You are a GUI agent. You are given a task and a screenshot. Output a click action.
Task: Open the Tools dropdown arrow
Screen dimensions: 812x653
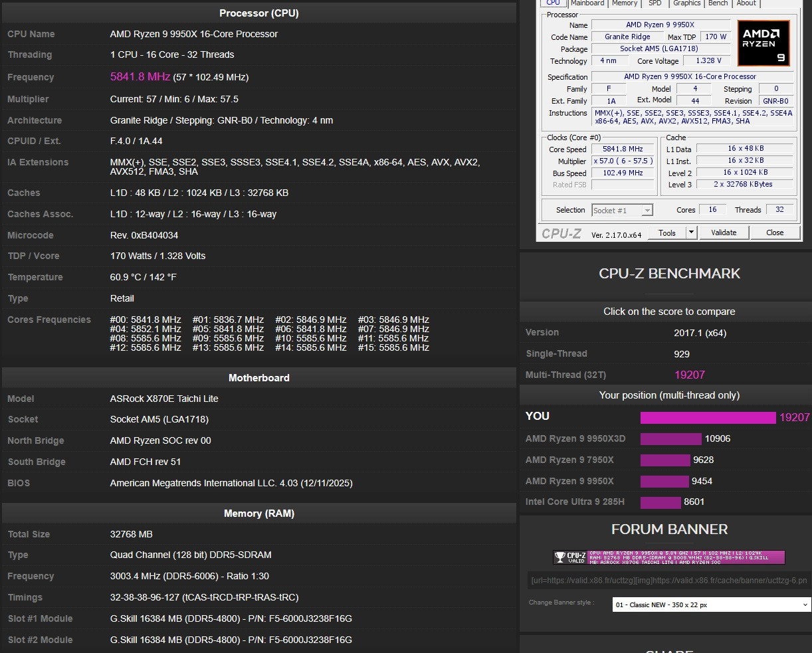click(691, 233)
